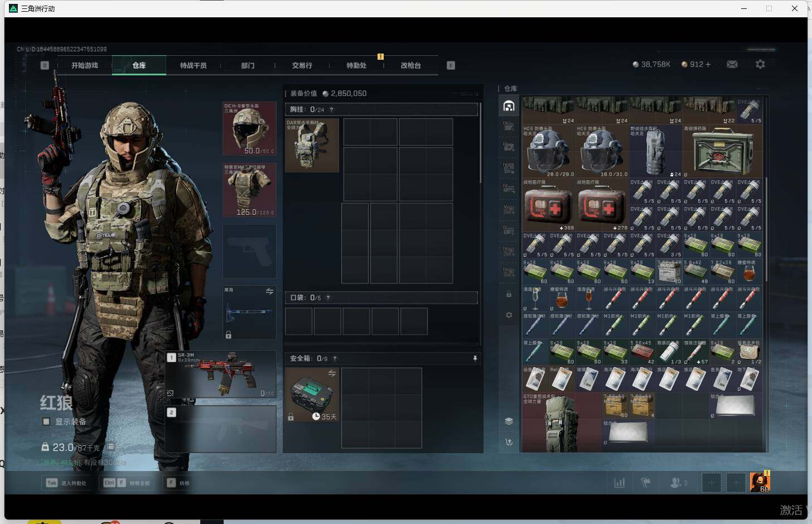
Task: Click the world chat message line
Action: click(84, 463)
